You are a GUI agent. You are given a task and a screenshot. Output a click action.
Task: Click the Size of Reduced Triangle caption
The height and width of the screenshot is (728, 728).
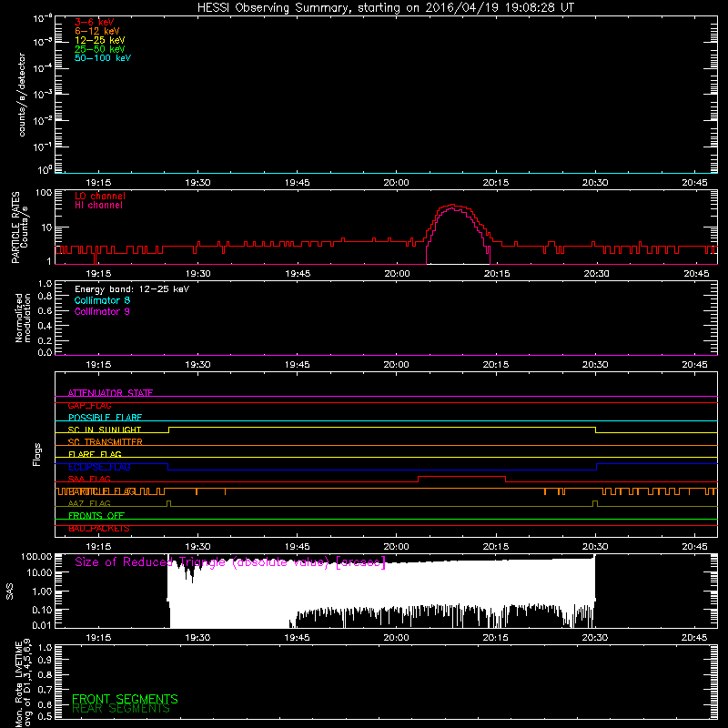point(230,562)
